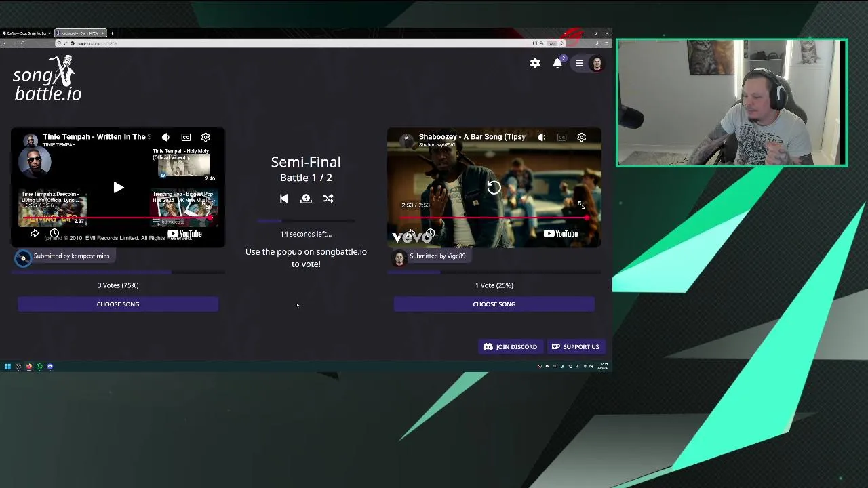Click the streamer webcam overlay
Viewport: 868px width, 488px height.
(x=732, y=103)
